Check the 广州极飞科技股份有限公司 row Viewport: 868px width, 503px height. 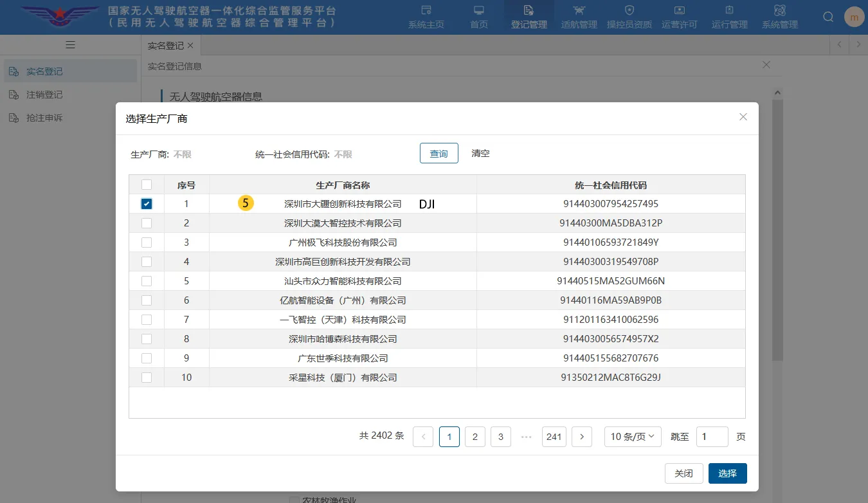pyautogui.click(x=147, y=242)
